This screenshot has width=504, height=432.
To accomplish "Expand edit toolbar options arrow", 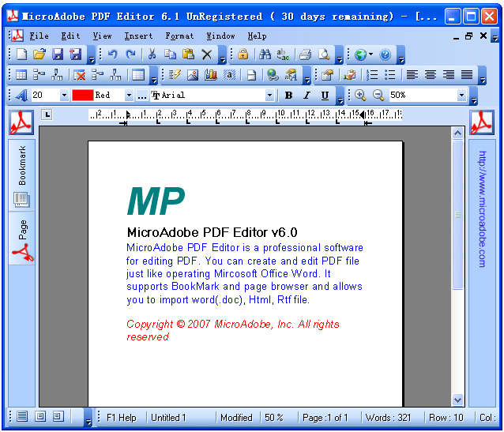I will coord(223,55).
